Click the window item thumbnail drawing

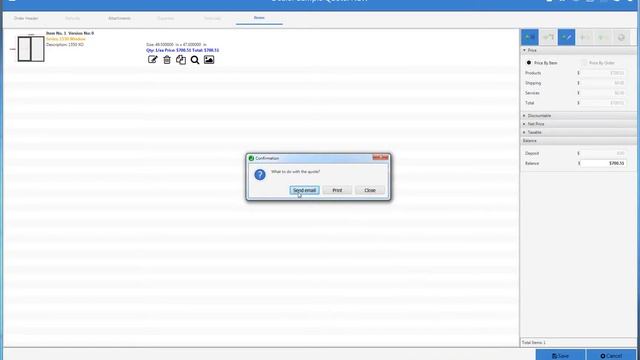[x=31, y=49]
